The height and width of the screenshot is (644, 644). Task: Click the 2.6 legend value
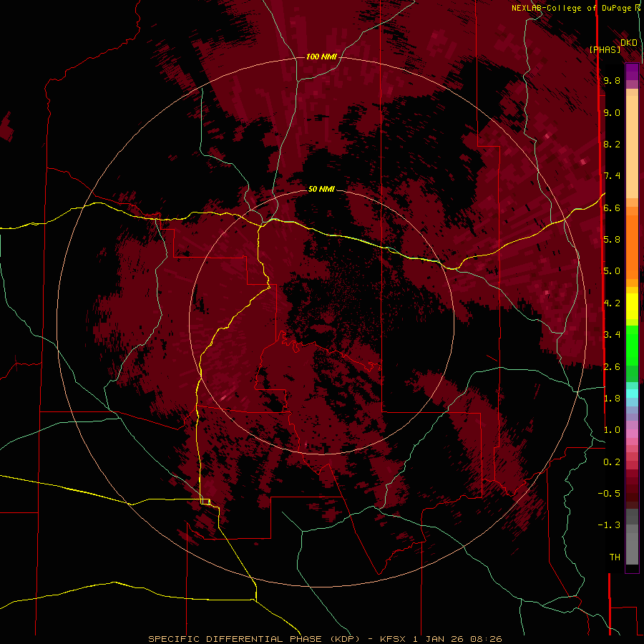pos(612,367)
